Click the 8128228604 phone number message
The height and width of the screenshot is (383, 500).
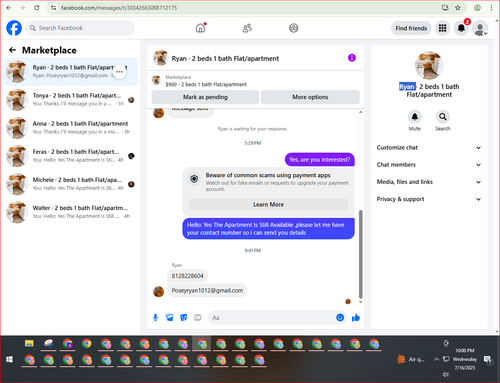click(x=187, y=276)
